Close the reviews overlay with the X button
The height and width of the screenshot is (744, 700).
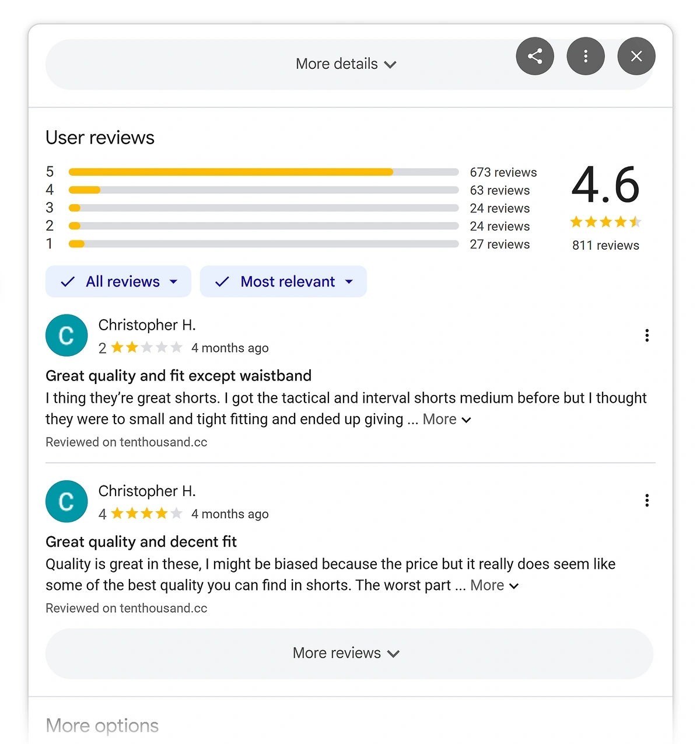pyautogui.click(x=636, y=56)
